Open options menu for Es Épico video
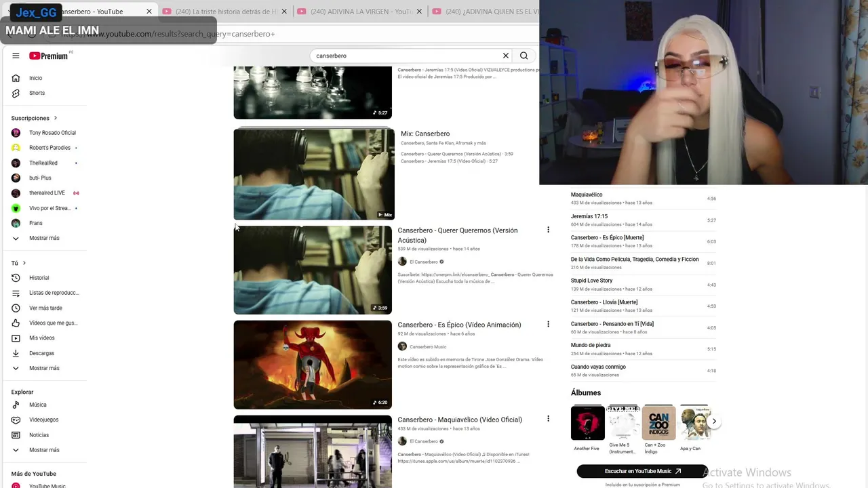868x488 pixels. pyautogui.click(x=548, y=324)
